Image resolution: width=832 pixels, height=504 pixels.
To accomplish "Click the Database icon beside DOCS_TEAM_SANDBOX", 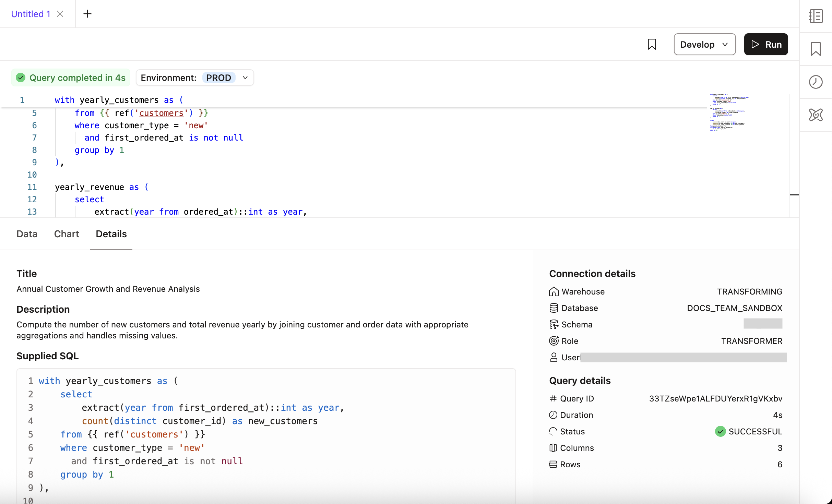I will pos(553,308).
